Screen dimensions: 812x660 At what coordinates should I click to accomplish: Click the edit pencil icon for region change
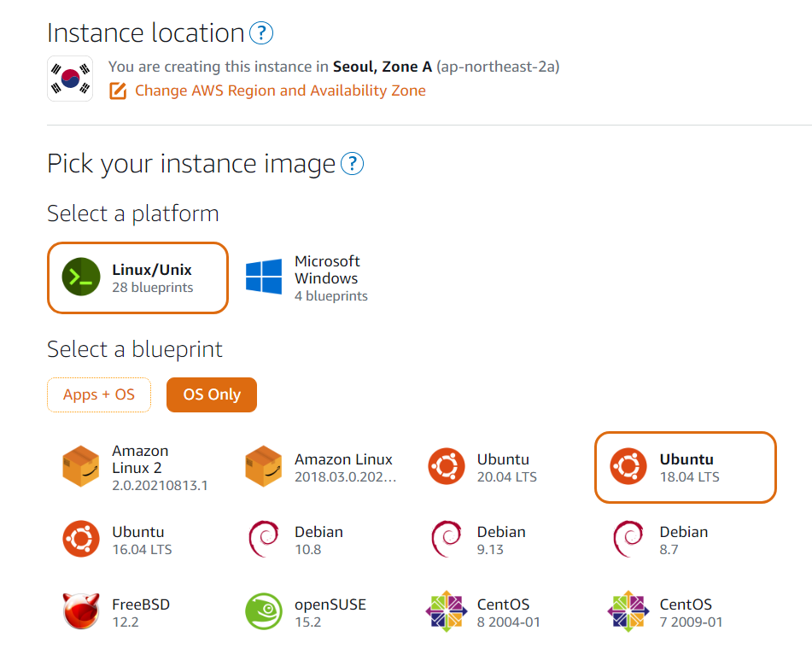(x=118, y=91)
